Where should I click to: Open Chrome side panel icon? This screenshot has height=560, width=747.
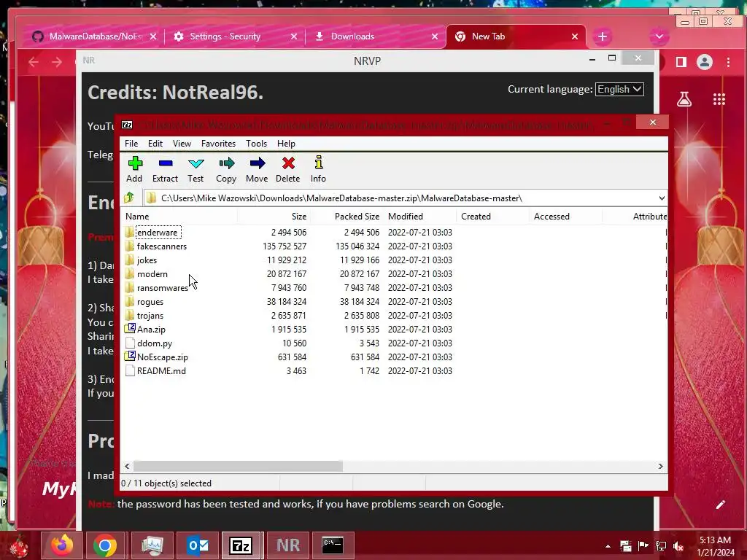tap(681, 62)
